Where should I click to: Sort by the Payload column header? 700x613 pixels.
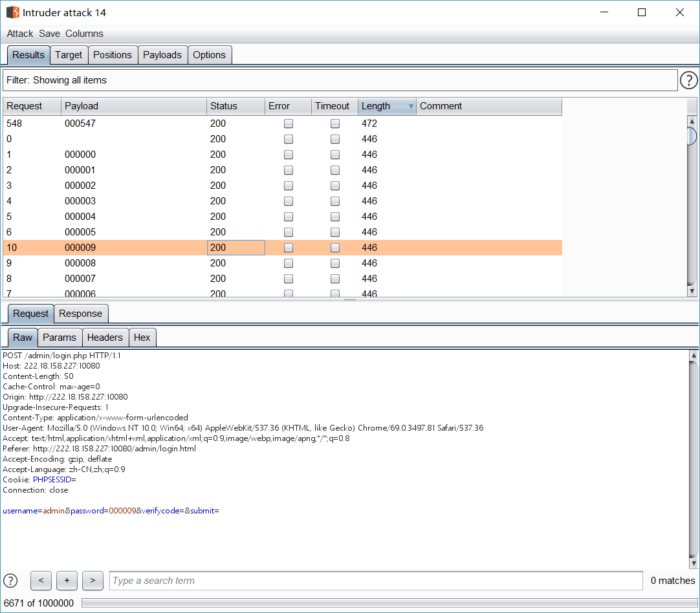(134, 106)
